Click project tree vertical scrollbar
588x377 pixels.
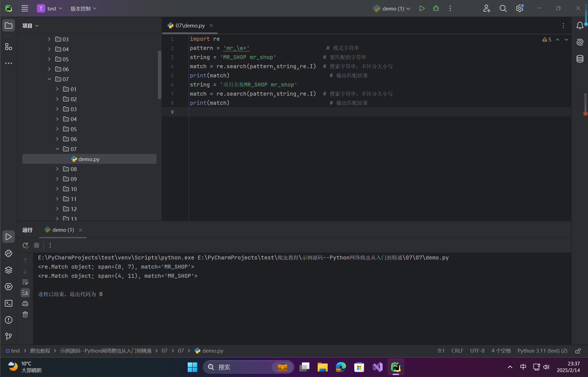click(159, 75)
